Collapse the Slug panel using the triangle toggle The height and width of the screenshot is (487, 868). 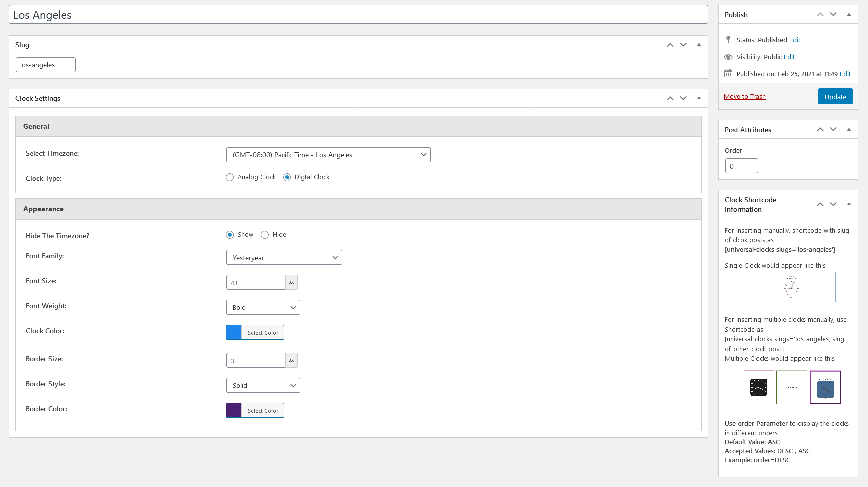pos(699,45)
